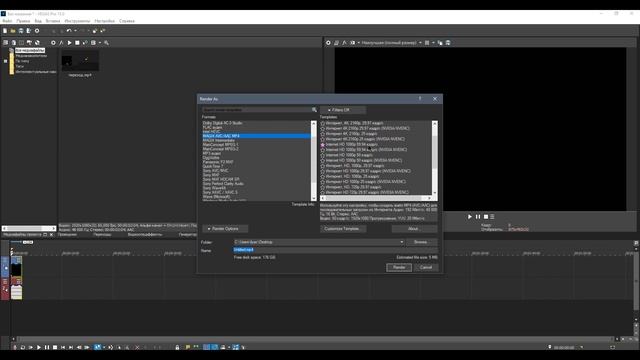This screenshot has width=640, height=360.
Task: Click the magnifier search icon in Project Media toolbar
Action: 107,42
